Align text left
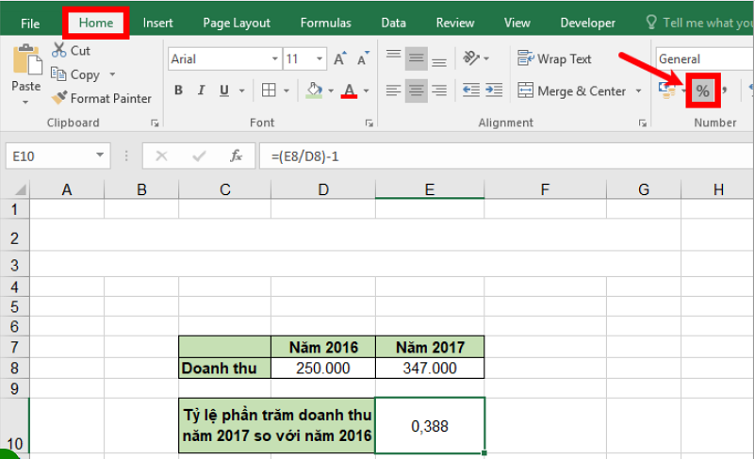The height and width of the screenshot is (459, 755). (x=393, y=90)
